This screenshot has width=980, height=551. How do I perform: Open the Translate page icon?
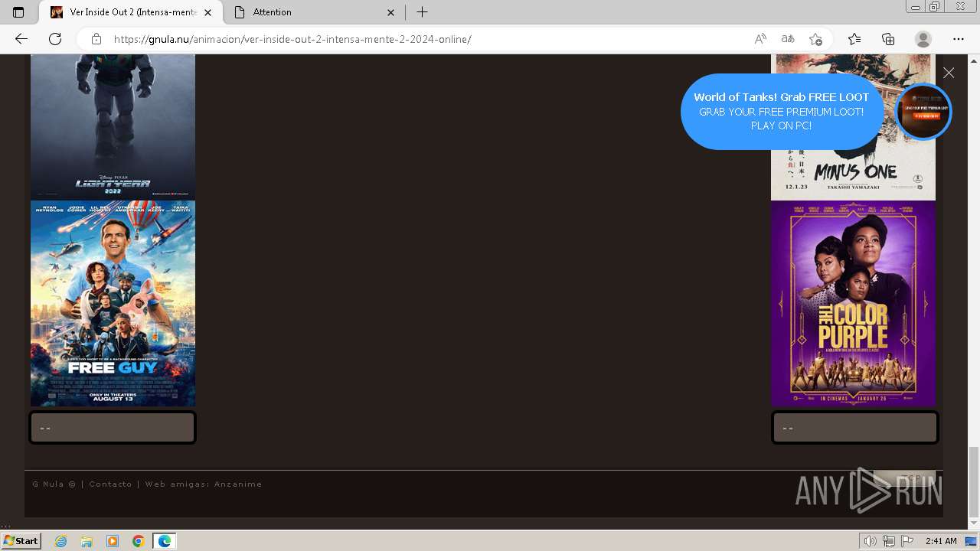click(787, 39)
